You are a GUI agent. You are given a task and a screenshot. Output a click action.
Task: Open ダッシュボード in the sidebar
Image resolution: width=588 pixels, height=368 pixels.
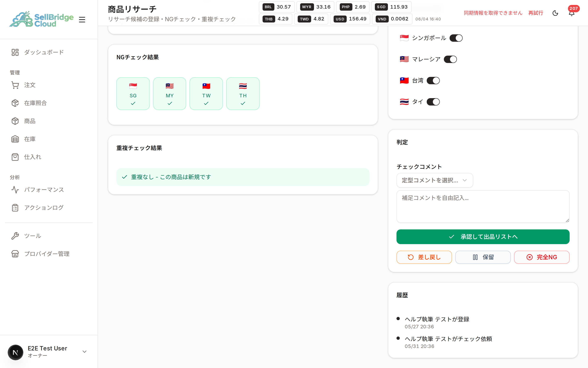click(x=49, y=52)
